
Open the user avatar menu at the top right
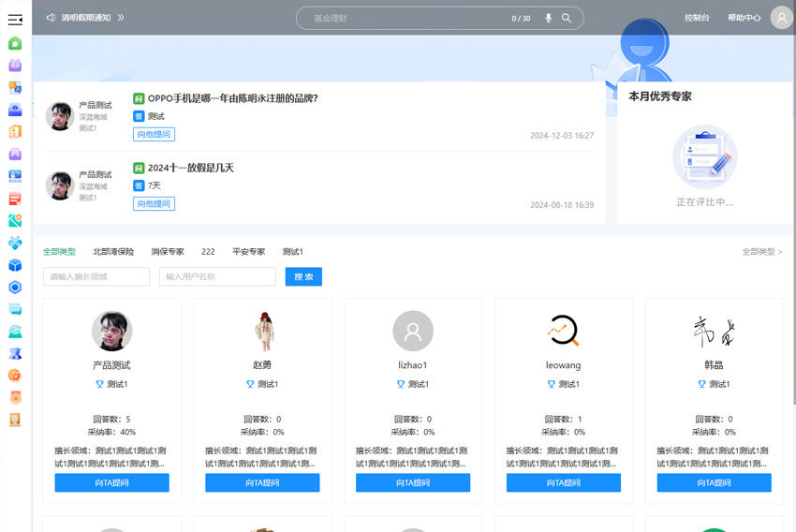coord(782,18)
